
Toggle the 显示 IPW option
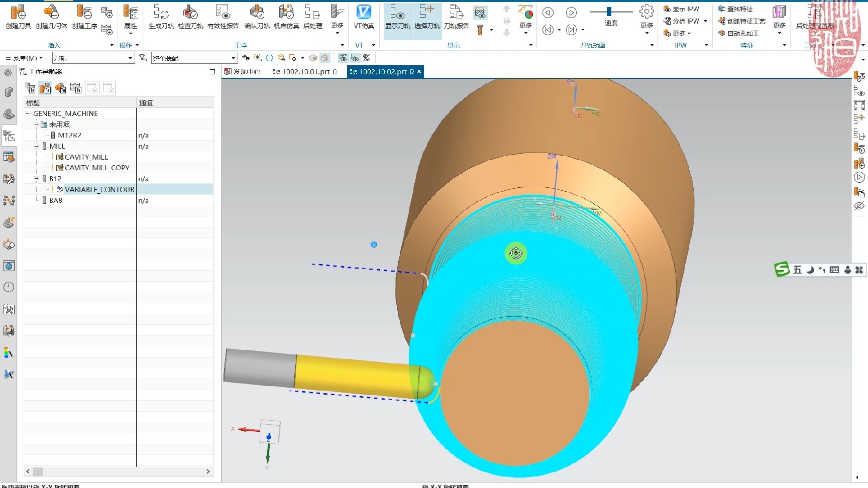point(682,9)
